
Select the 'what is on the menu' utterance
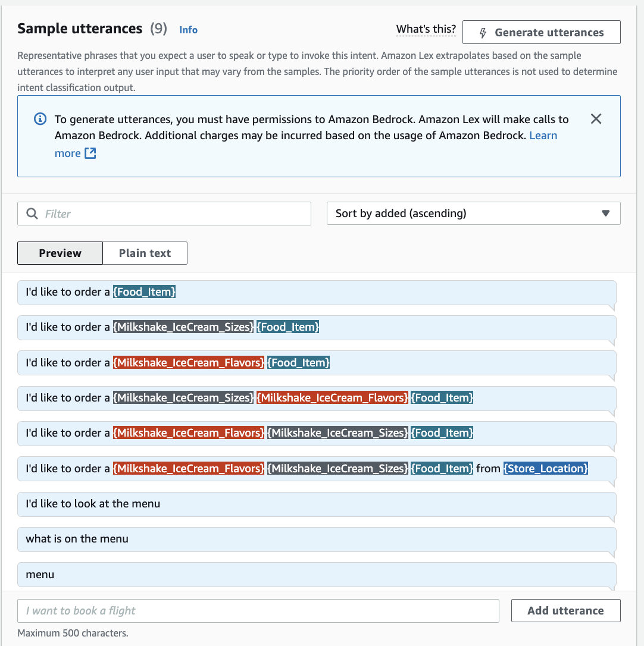click(x=317, y=539)
